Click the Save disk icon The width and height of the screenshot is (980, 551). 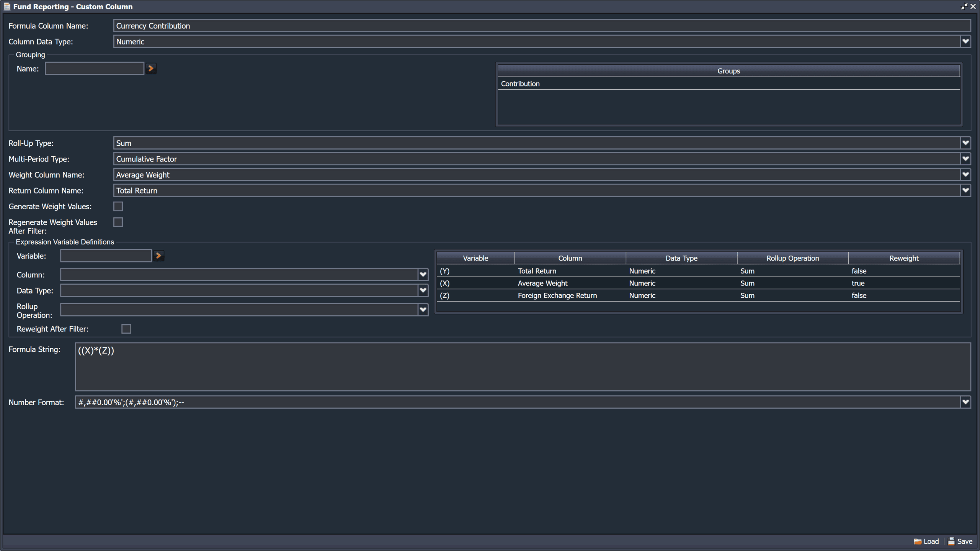[x=951, y=541]
